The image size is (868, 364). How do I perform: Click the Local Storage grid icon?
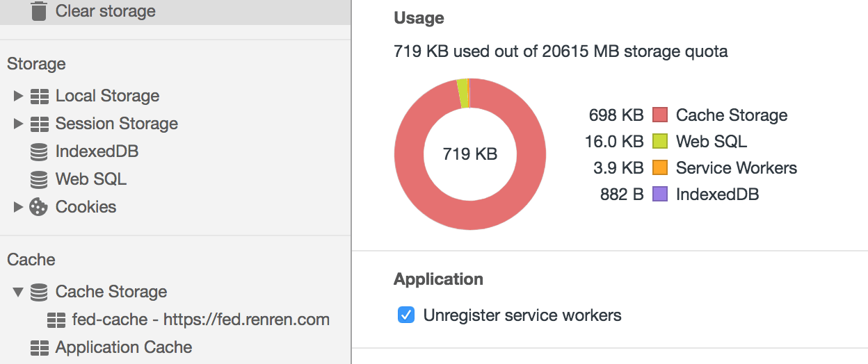pos(40,96)
